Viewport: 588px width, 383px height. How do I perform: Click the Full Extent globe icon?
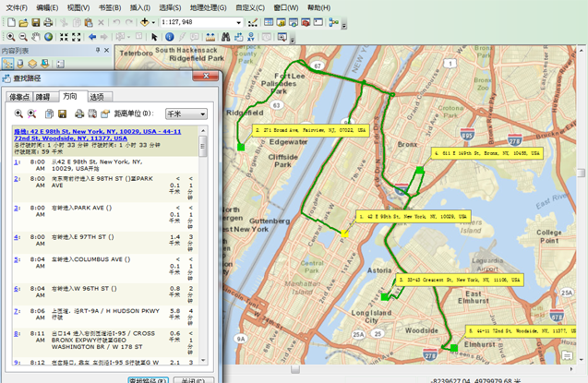[49, 37]
